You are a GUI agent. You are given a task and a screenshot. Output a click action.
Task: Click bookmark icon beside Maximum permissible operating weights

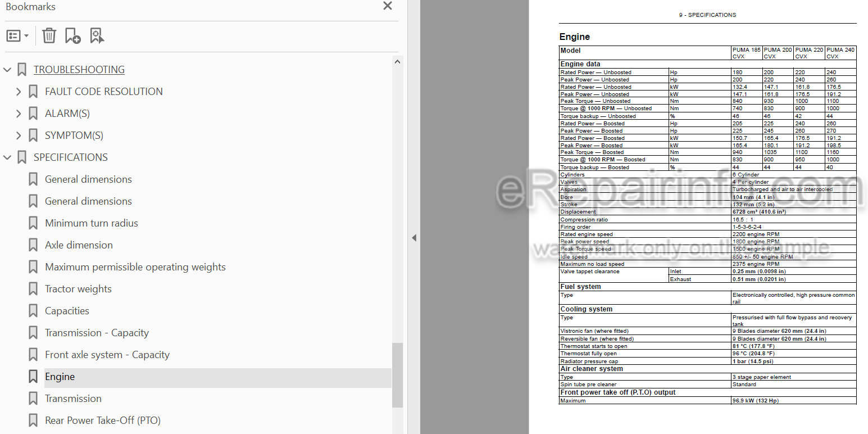tap(33, 267)
